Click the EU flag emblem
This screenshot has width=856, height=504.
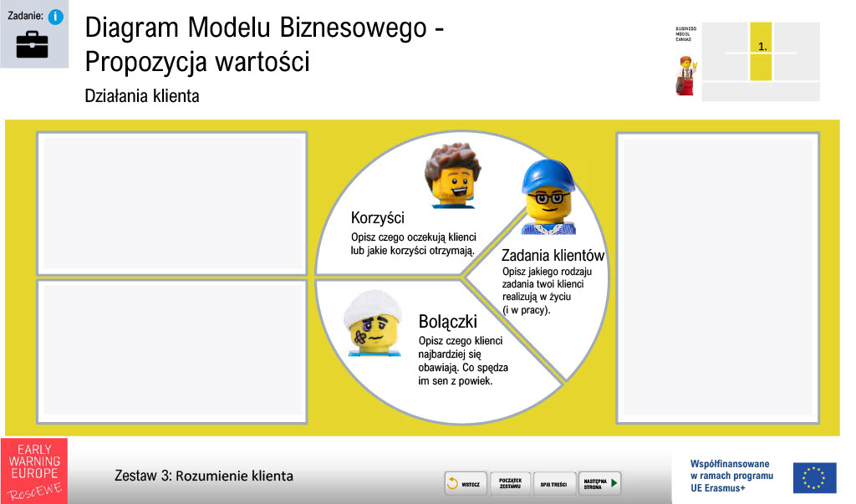tap(814, 477)
